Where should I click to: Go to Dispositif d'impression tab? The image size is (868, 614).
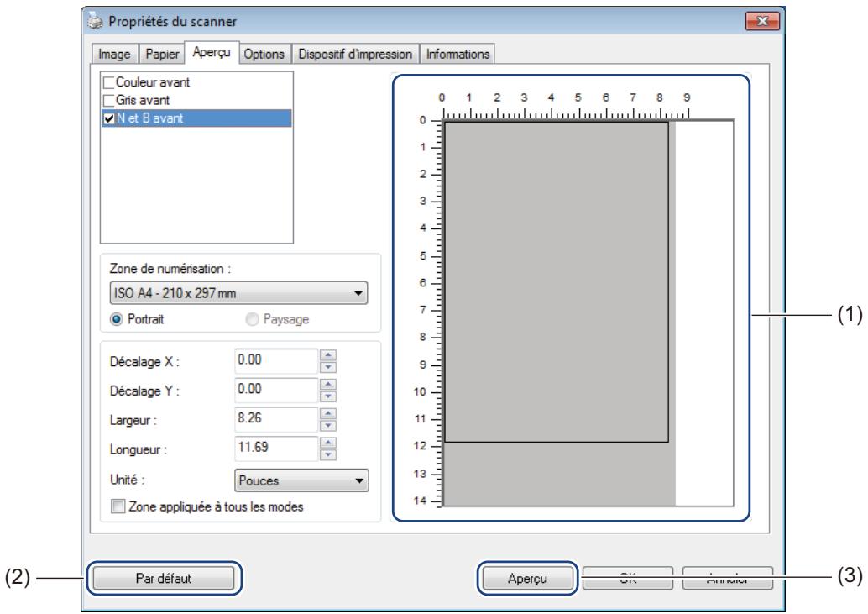[355, 54]
